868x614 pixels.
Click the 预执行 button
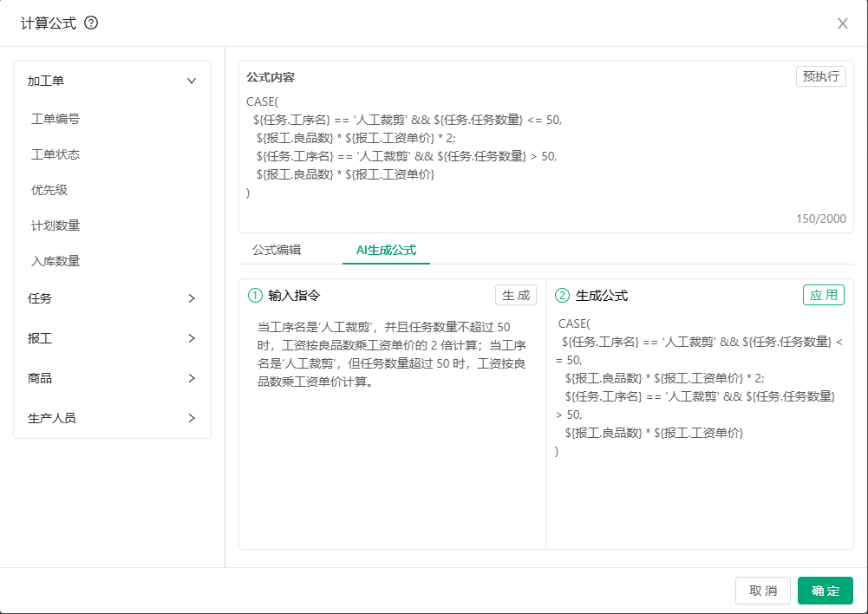[x=820, y=76]
